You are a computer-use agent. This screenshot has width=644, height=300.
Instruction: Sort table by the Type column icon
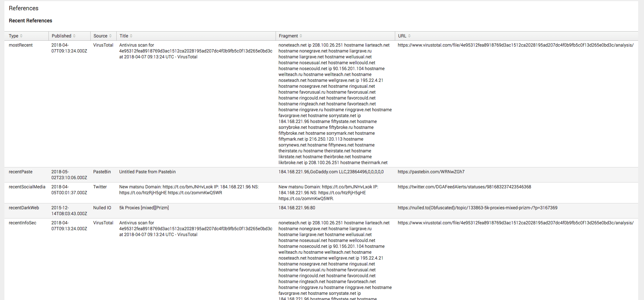21,36
